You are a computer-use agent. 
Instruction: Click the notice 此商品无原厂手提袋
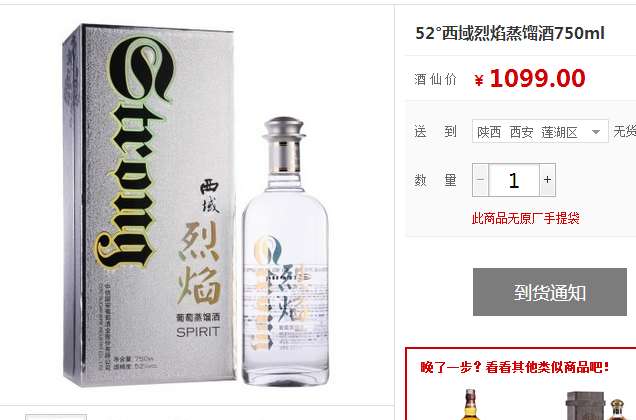tap(525, 218)
